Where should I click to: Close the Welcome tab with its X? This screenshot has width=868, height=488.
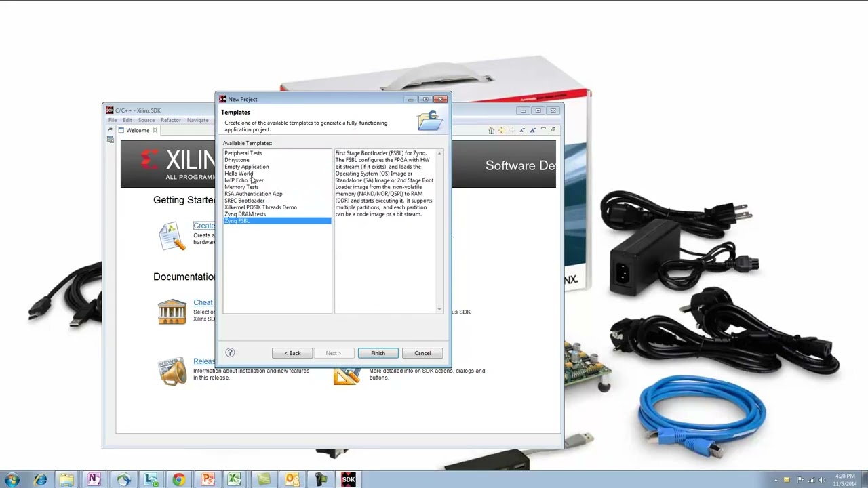[155, 130]
